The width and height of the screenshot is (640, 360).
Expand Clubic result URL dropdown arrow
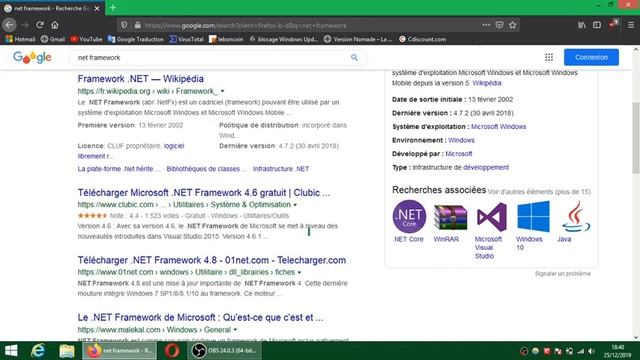pyautogui.click(x=295, y=205)
